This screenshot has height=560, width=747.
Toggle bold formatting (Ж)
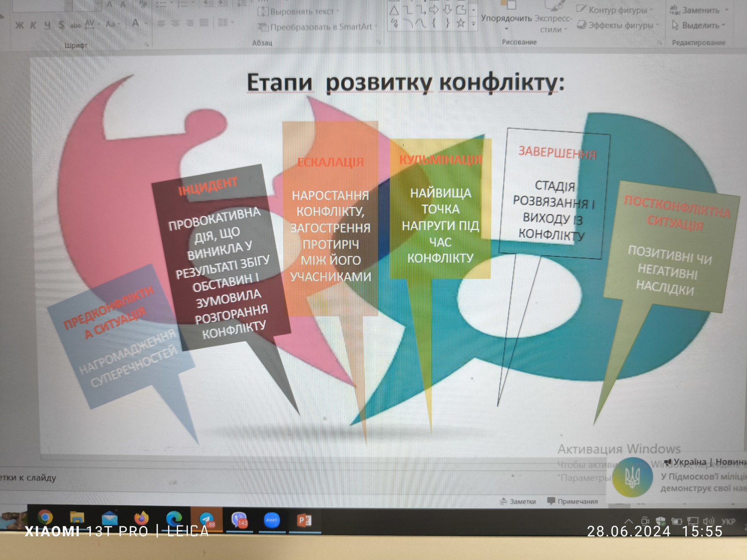pyautogui.click(x=19, y=25)
